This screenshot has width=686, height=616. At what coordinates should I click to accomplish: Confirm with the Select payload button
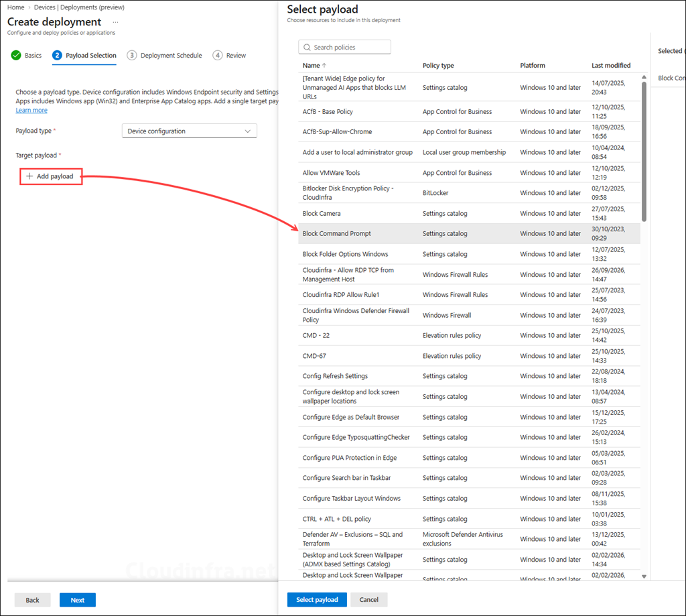coord(317,600)
